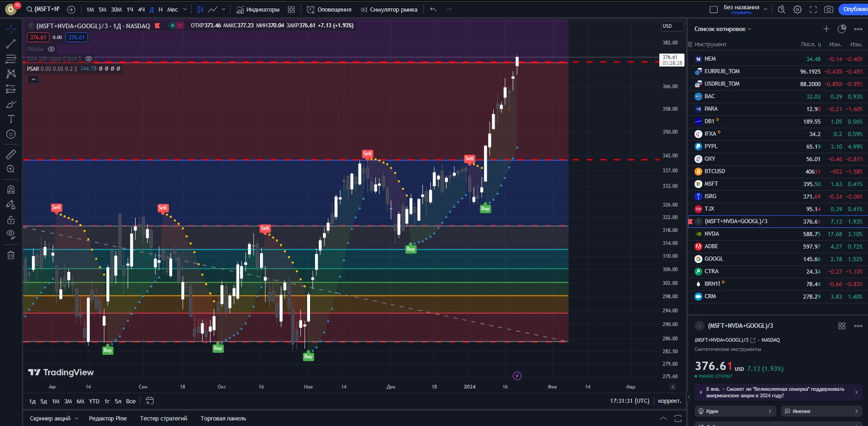
Task: Switch to the Мес timeframe
Action: [173, 9]
